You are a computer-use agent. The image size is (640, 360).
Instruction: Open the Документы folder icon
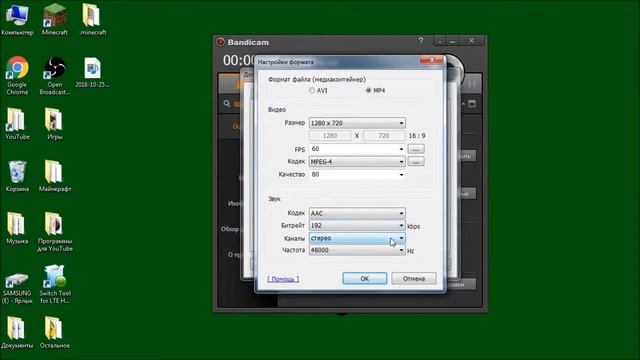(x=17, y=333)
